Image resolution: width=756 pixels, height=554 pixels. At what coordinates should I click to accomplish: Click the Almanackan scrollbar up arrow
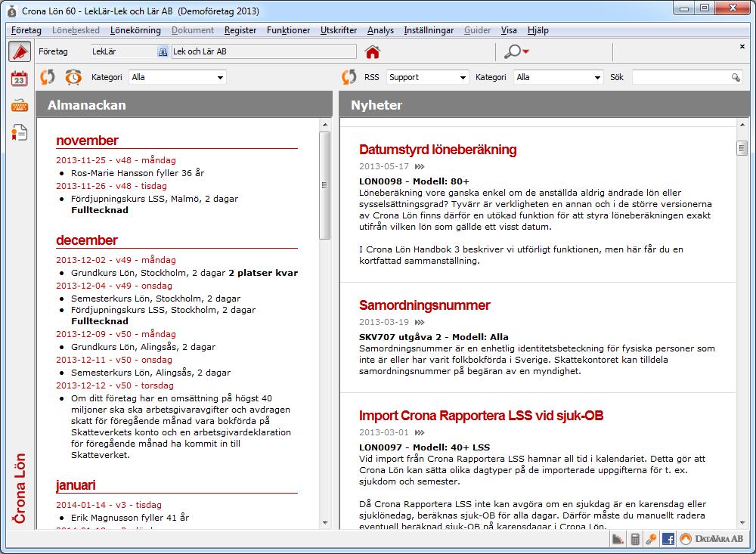click(x=325, y=125)
